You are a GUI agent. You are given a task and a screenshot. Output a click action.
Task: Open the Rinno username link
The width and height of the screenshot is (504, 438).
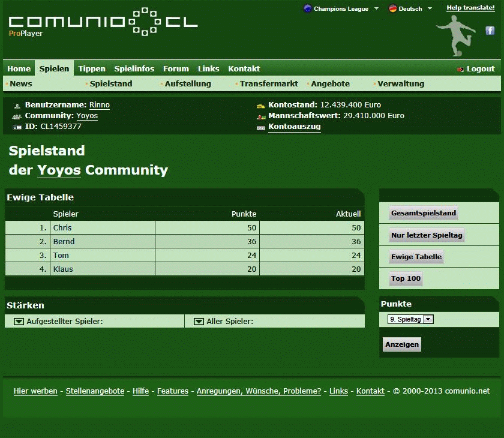(x=100, y=105)
